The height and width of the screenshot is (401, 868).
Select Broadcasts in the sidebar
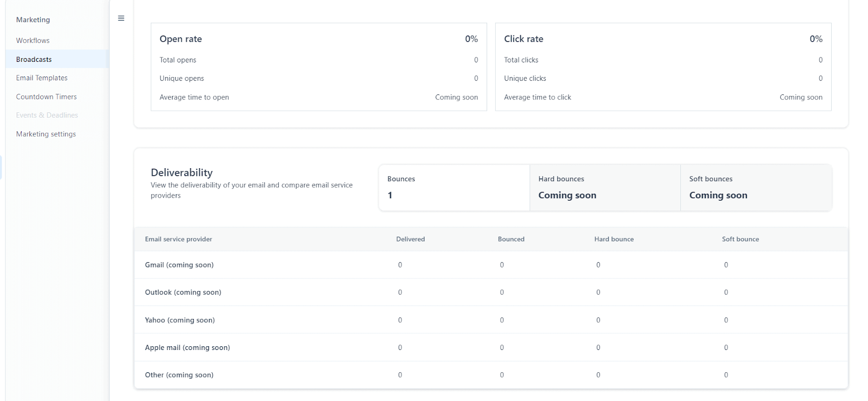click(34, 59)
